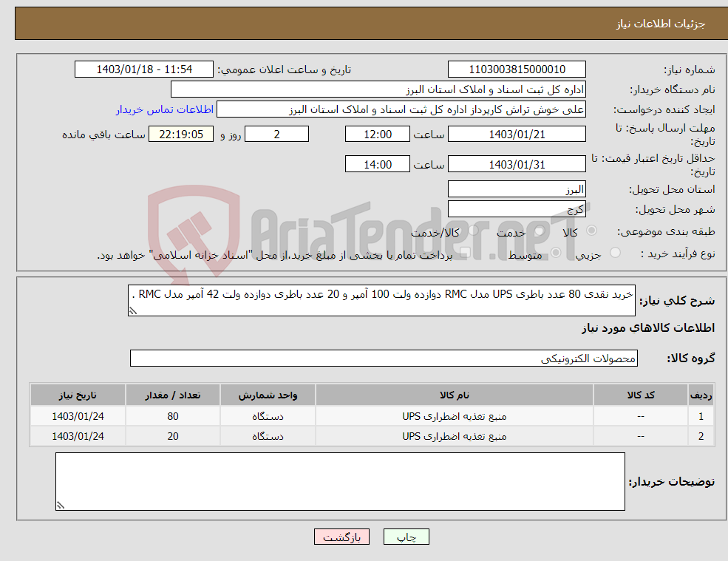Click the delivery province field البرز
The width and height of the screenshot is (728, 561).
(517, 189)
